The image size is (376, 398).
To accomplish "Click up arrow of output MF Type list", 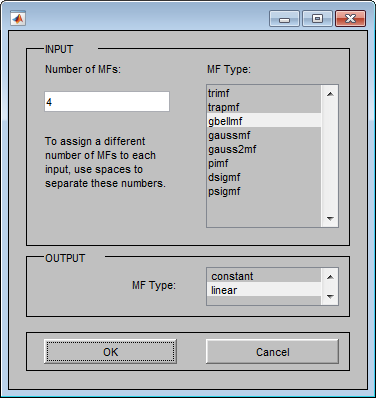I will [x=330, y=277].
